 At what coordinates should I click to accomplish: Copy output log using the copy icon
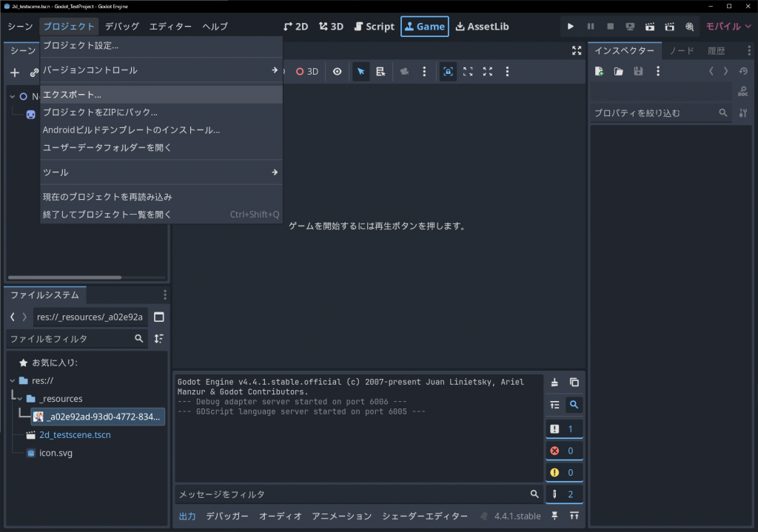574,383
